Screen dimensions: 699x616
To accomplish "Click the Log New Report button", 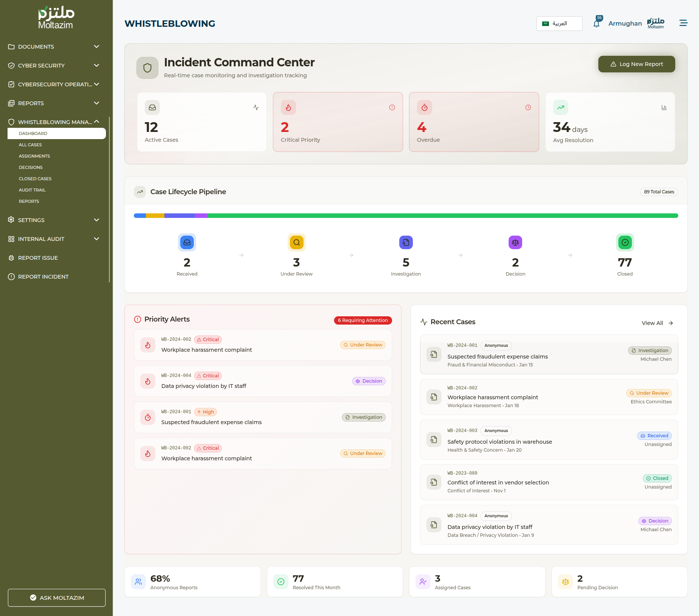I will [636, 64].
